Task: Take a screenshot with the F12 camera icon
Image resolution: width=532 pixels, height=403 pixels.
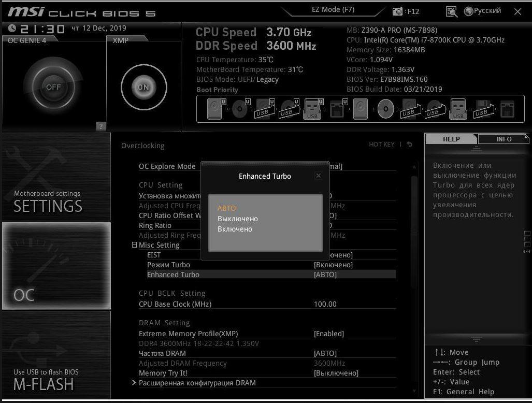Action: click(397, 11)
